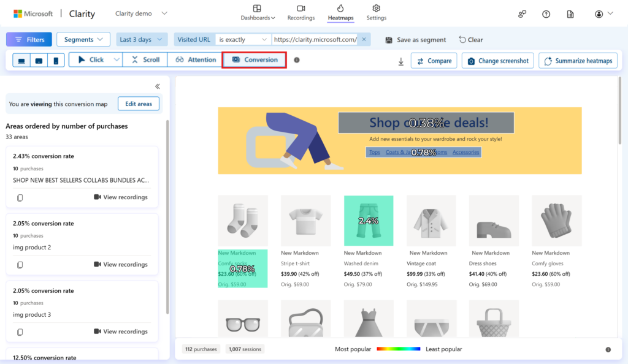Open the Last 3 days date dropdown

click(142, 39)
